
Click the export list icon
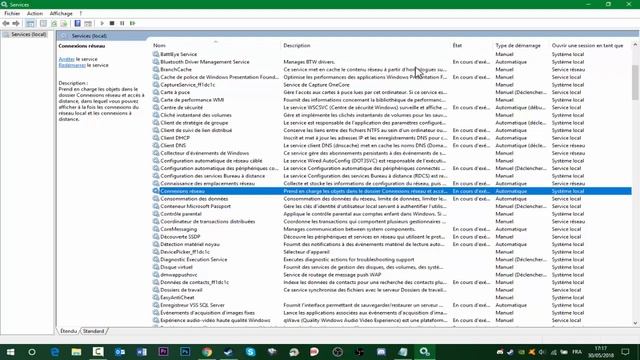pyautogui.click(x=64, y=24)
